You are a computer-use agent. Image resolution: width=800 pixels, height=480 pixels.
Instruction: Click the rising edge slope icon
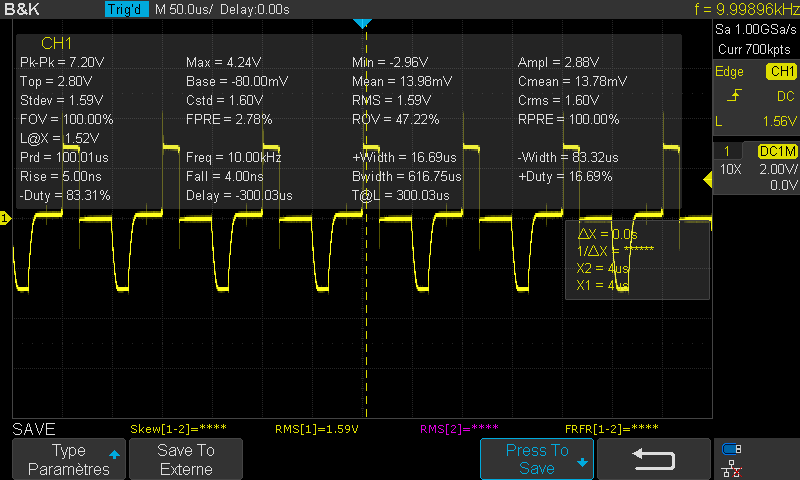(734, 96)
